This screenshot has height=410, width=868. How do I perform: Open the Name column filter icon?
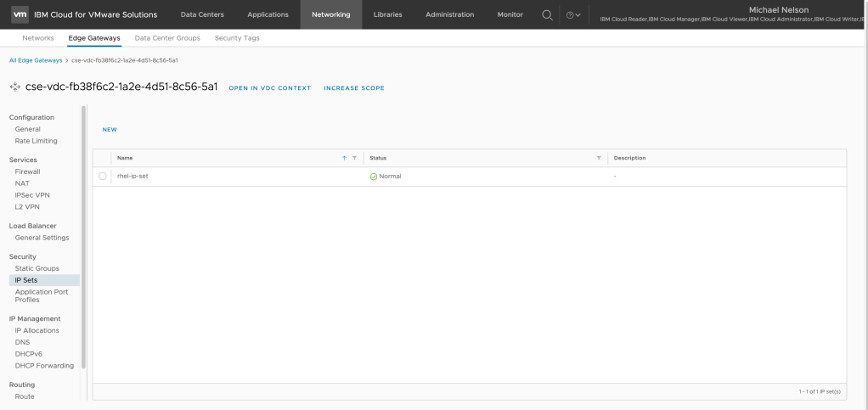click(354, 158)
